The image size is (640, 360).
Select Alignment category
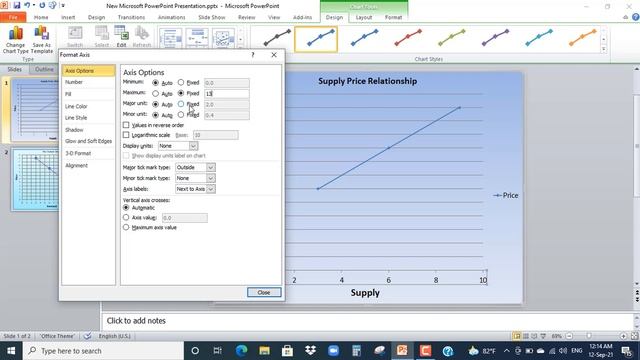(88, 165)
